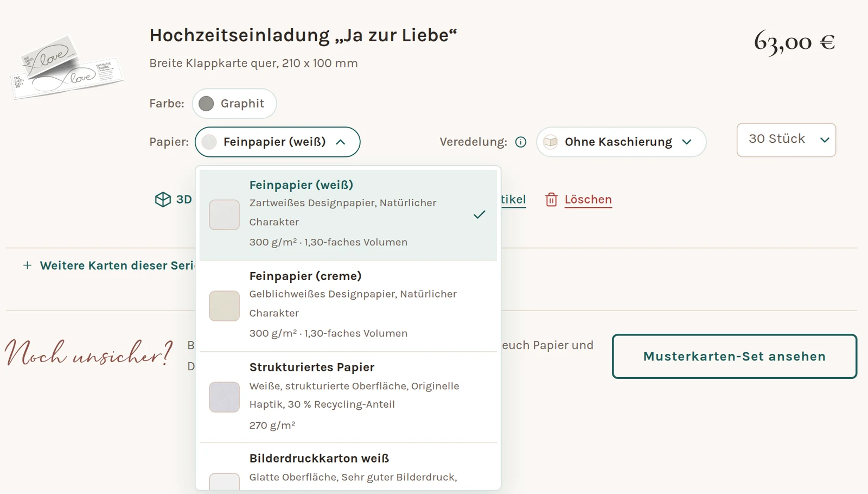Click the price 63,00 €

pyautogui.click(x=794, y=42)
